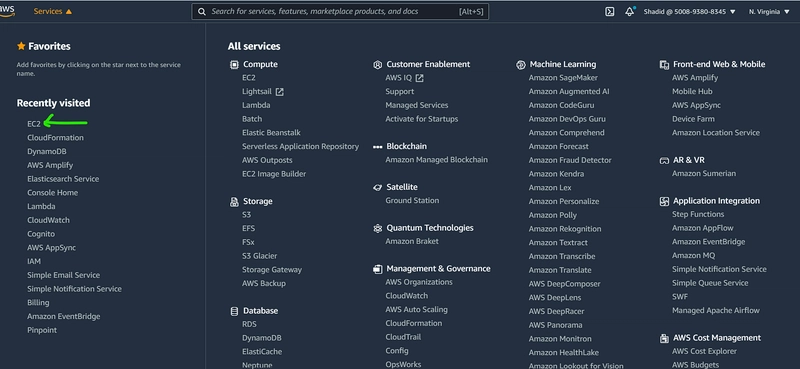
Task: Open Amazon SageMaker service
Action: (x=563, y=78)
